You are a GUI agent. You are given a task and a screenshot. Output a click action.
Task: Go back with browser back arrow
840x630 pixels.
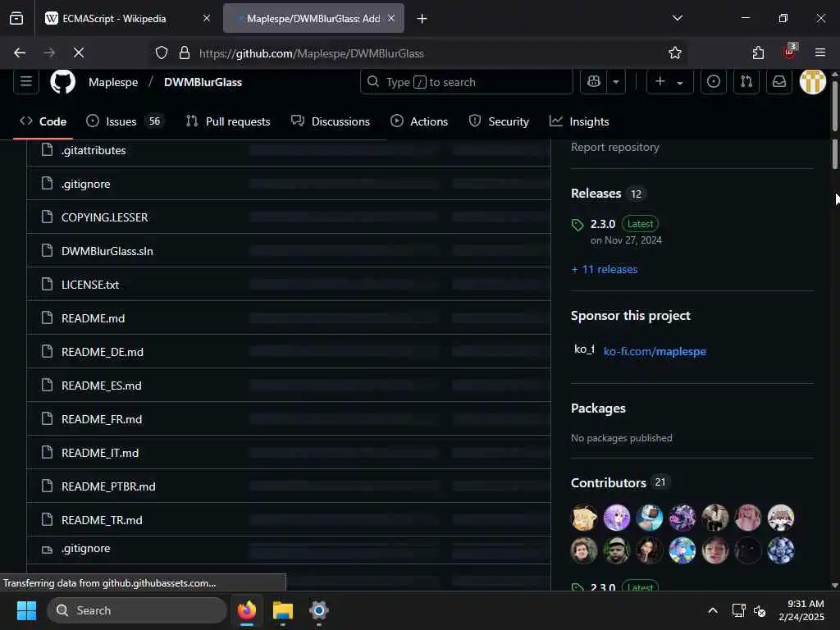pos(20,52)
